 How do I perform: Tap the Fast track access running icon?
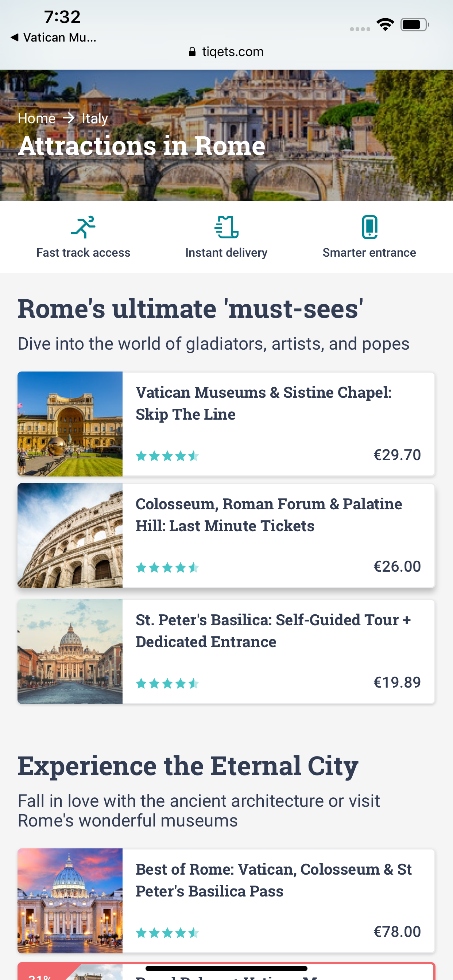pos(83,227)
